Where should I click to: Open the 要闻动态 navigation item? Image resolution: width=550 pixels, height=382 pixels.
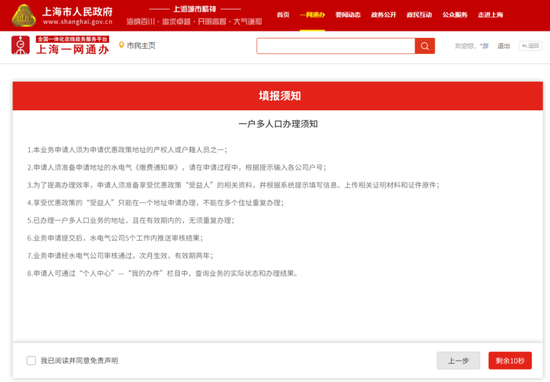(348, 15)
